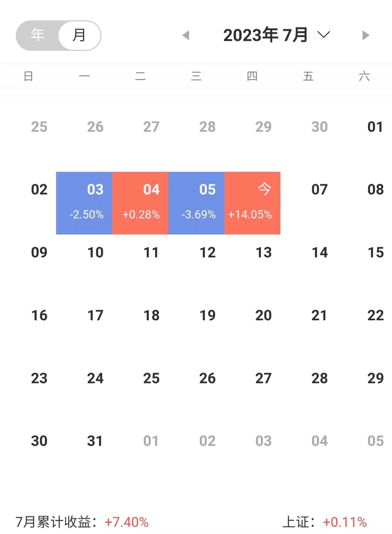Select date 07 in the calendar
The height and width of the screenshot is (534, 392).
pyautogui.click(x=319, y=190)
